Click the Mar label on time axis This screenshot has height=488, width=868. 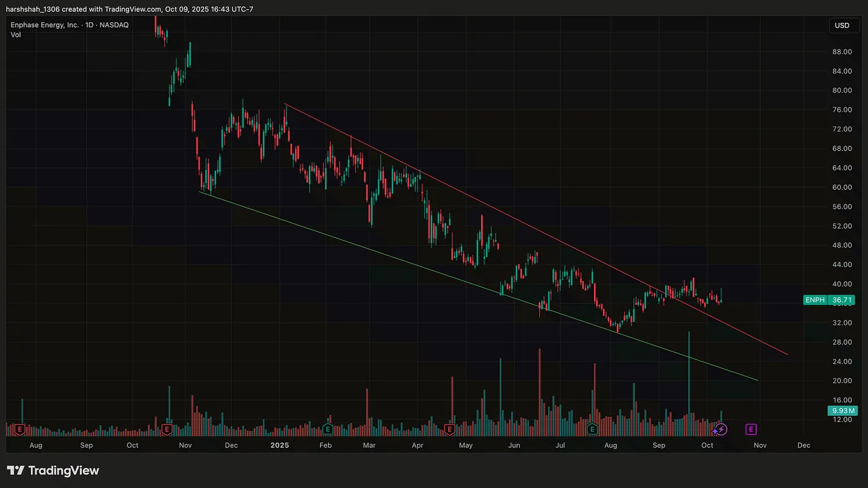(x=370, y=445)
